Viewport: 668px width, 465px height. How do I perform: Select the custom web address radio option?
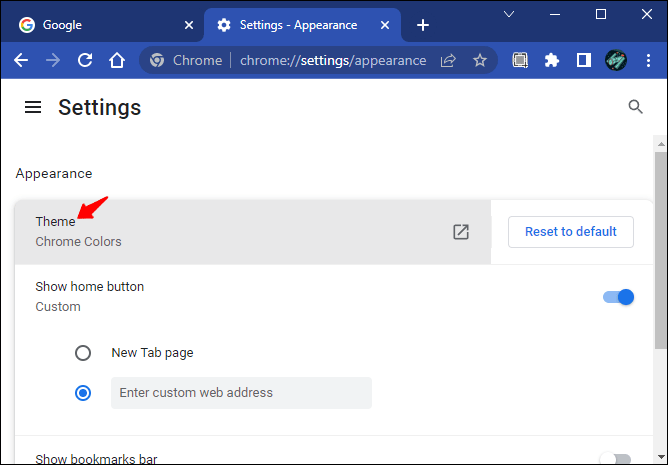coord(83,393)
